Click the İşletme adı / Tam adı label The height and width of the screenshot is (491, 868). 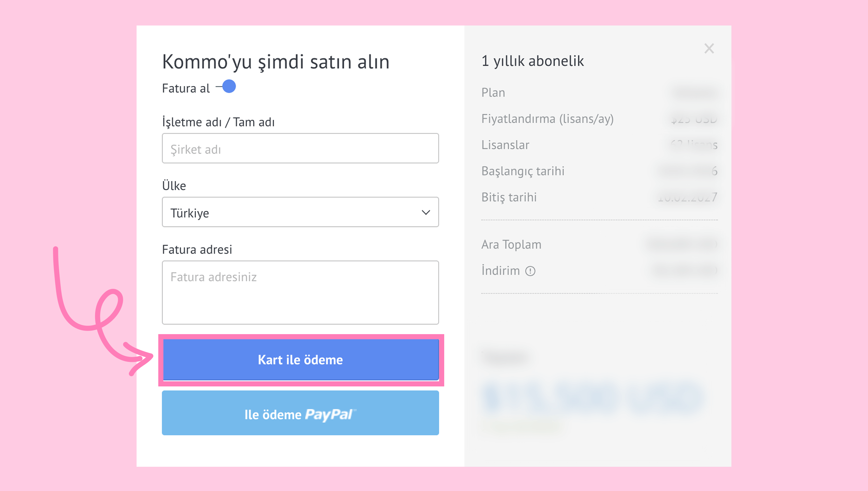(x=218, y=122)
